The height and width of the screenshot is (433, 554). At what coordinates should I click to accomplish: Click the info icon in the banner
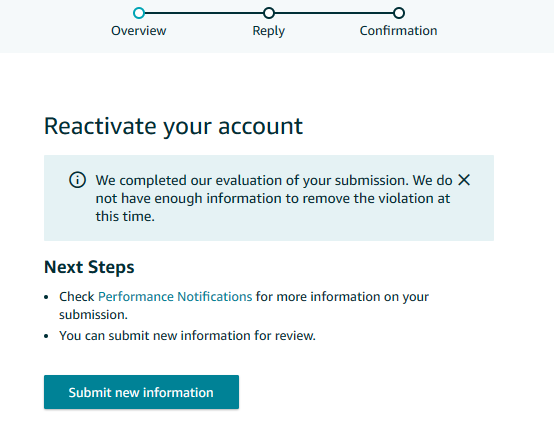coord(77,180)
